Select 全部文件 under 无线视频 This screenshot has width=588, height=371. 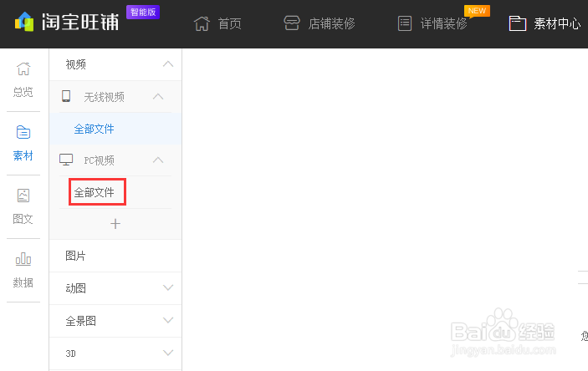pyautogui.click(x=95, y=129)
